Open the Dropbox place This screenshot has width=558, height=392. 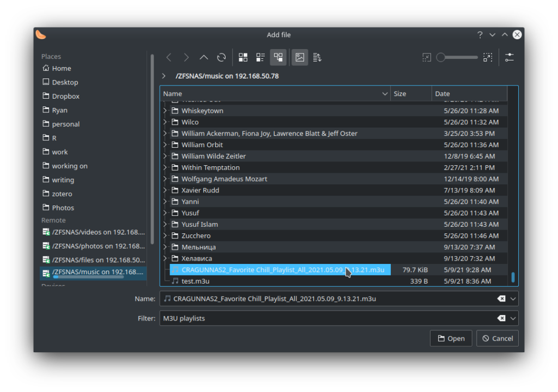[x=60, y=96]
